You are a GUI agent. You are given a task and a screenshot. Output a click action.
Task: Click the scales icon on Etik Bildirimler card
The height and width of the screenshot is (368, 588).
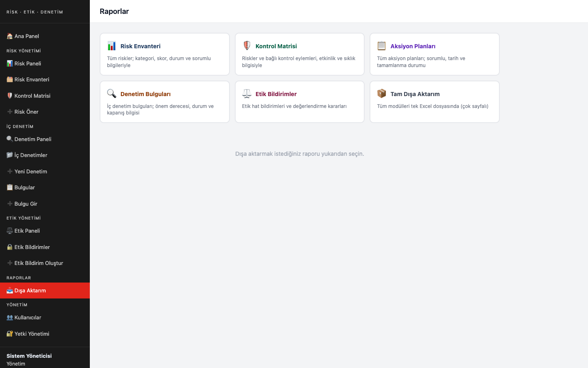pyautogui.click(x=247, y=94)
